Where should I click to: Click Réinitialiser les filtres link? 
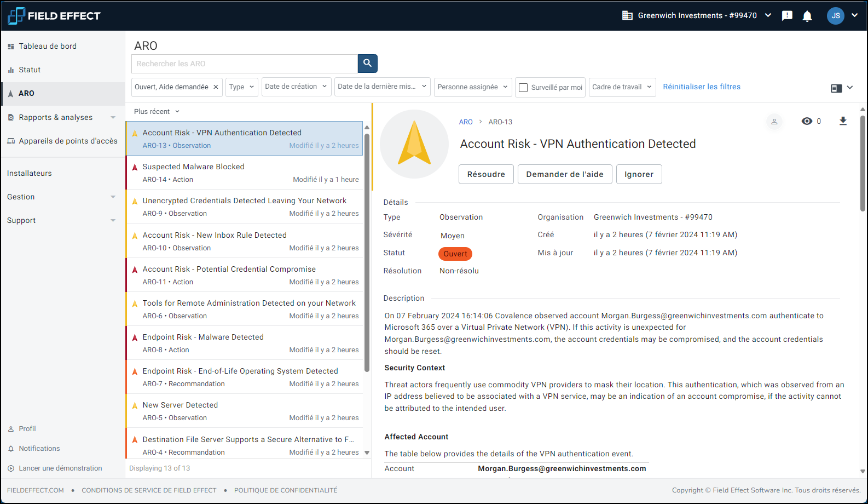702,87
